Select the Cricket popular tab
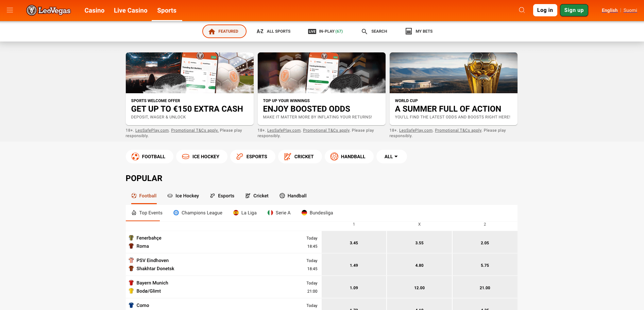This screenshot has height=310, width=644. coord(257,196)
